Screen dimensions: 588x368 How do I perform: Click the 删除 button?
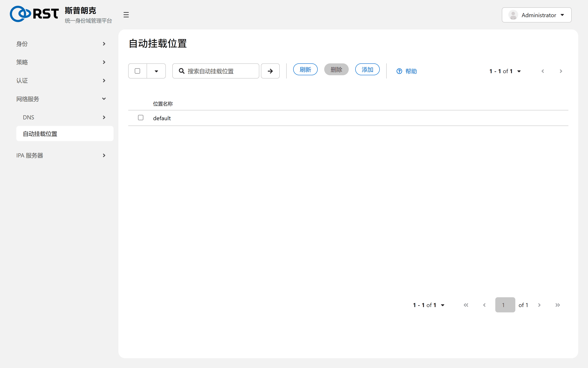336,70
